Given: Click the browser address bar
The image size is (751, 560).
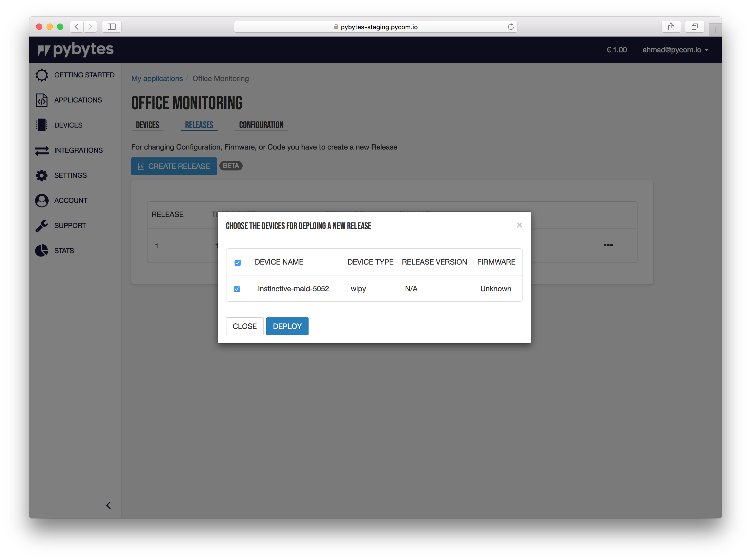Looking at the screenshot, I should (375, 27).
